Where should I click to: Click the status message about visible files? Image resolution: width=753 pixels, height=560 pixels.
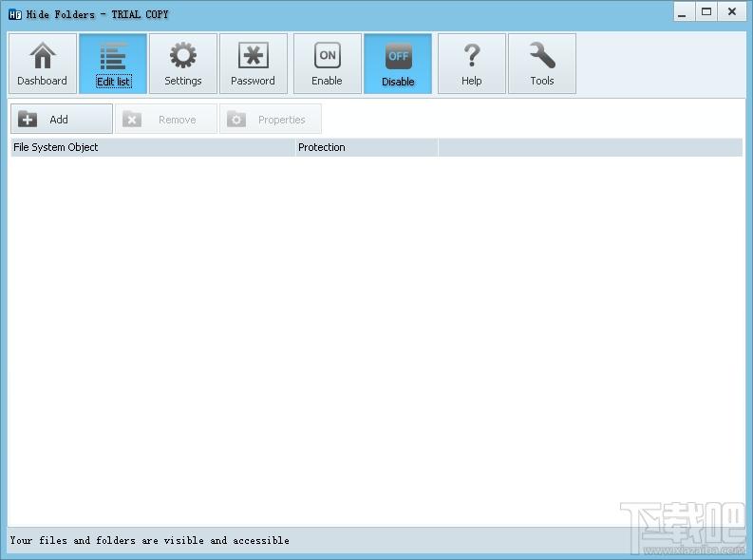point(150,540)
